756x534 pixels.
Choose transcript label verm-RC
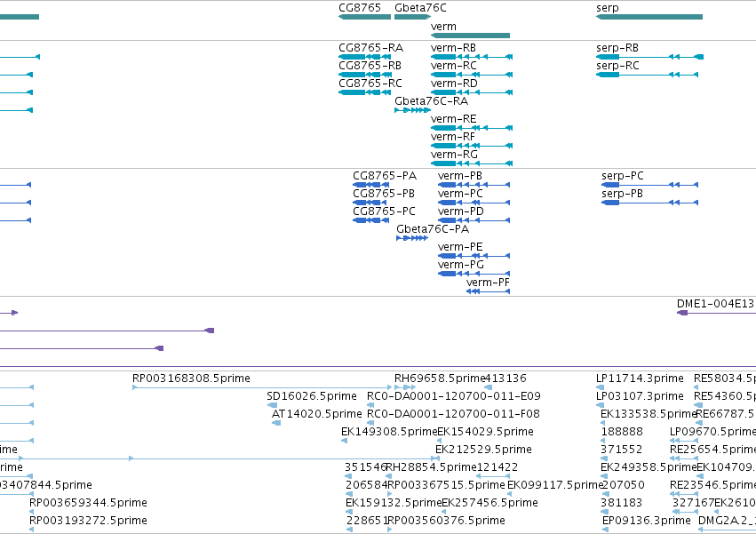click(x=454, y=66)
